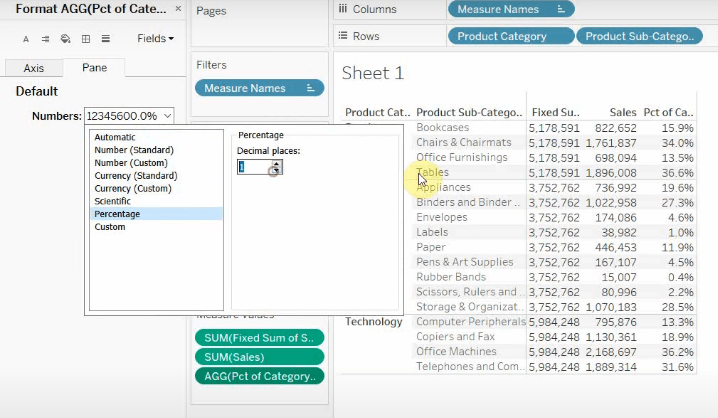Open the Format Shading paint bucket icon
The image size is (718, 418).
click(65, 39)
